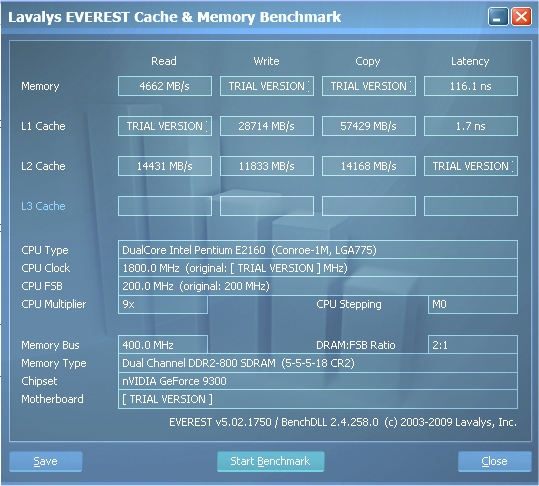The image size is (539, 486).
Task: Select the Memory Bus 400.0 MHz field
Action: click(163, 345)
